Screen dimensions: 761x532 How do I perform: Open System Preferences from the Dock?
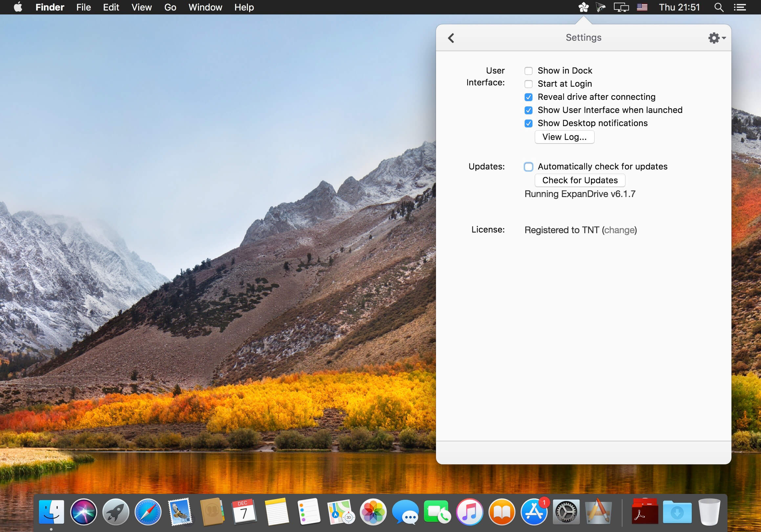[566, 512]
